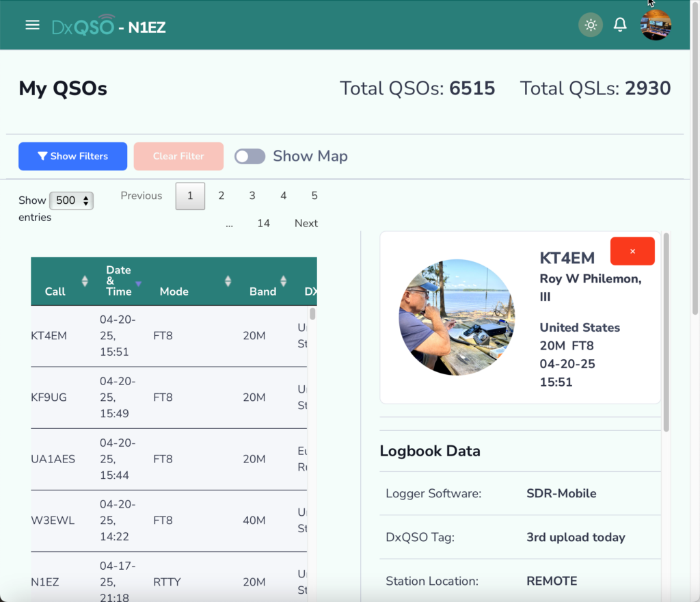
Task: Toggle the Show Map switch
Action: click(250, 156)
